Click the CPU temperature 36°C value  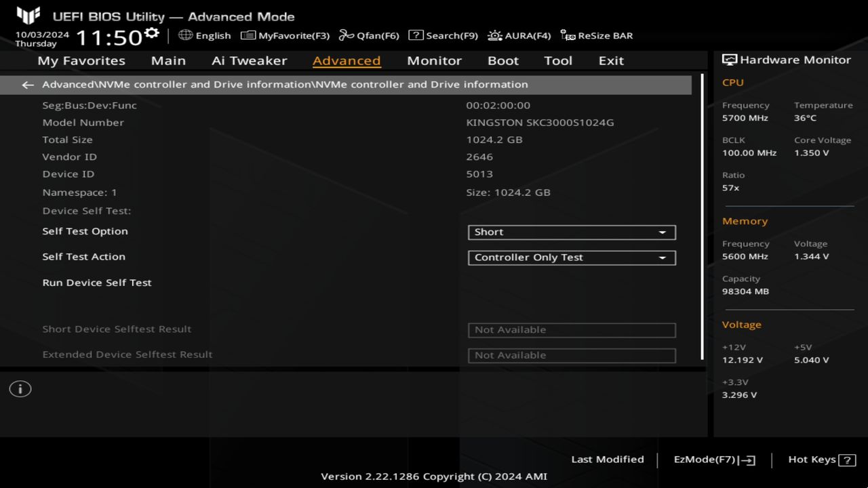click(x=805, y=118)
